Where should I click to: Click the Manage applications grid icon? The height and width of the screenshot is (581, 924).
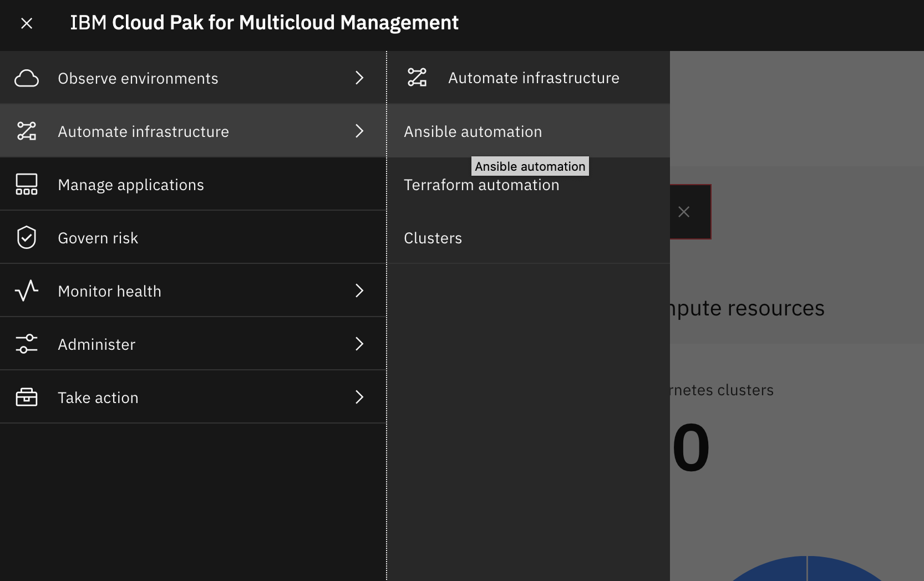click(27, 184)
